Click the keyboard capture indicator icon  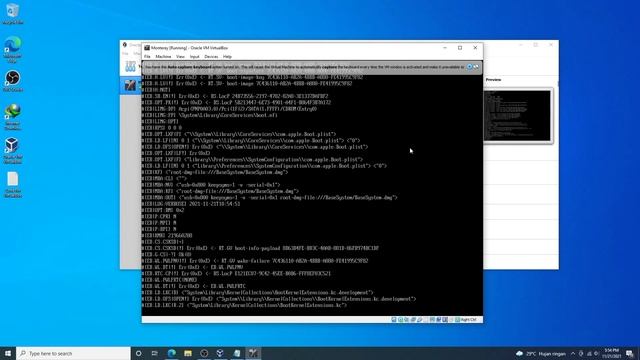coord(457,320)
